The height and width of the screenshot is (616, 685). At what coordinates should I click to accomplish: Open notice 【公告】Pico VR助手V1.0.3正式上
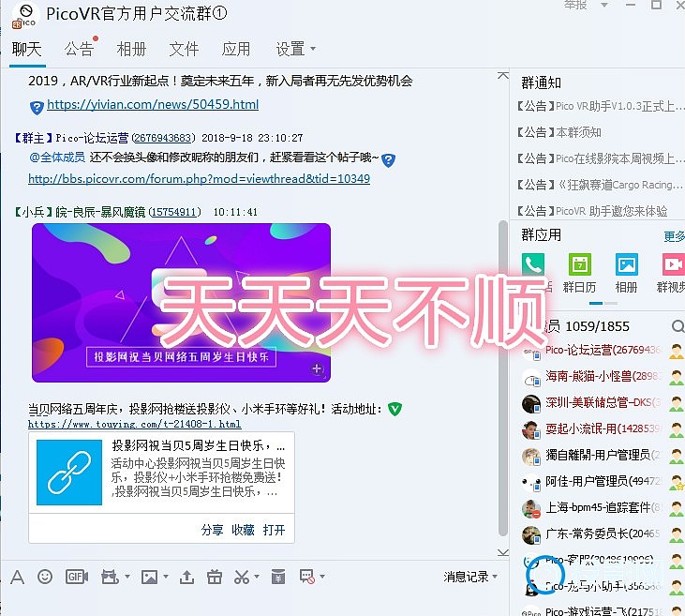click(599, 106)
